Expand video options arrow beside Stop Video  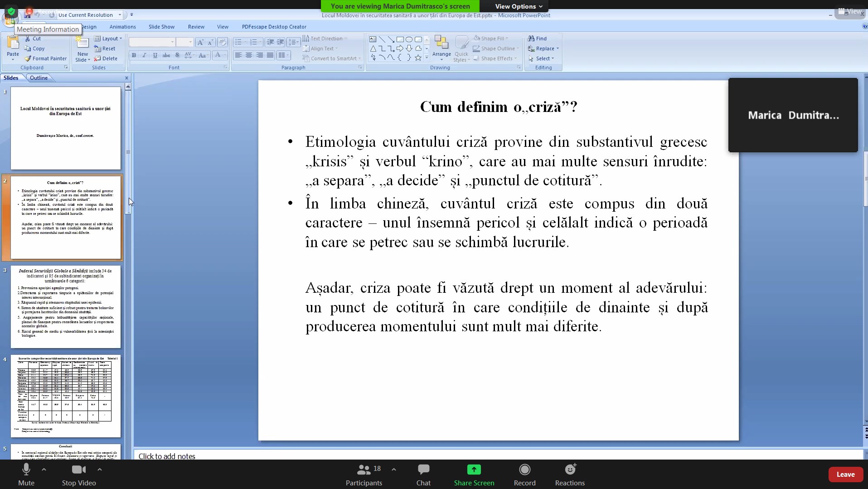click(x=100, y=470)
